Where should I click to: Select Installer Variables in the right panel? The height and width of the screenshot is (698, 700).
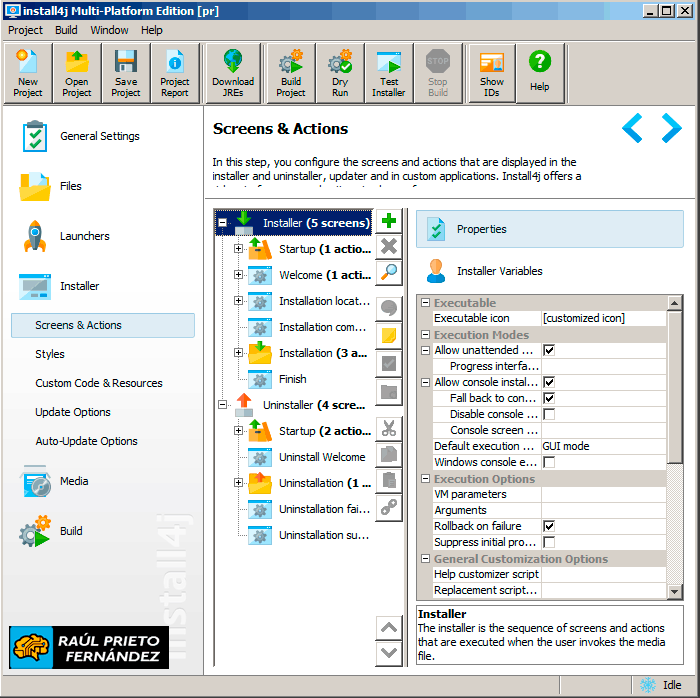pos(499,271)
